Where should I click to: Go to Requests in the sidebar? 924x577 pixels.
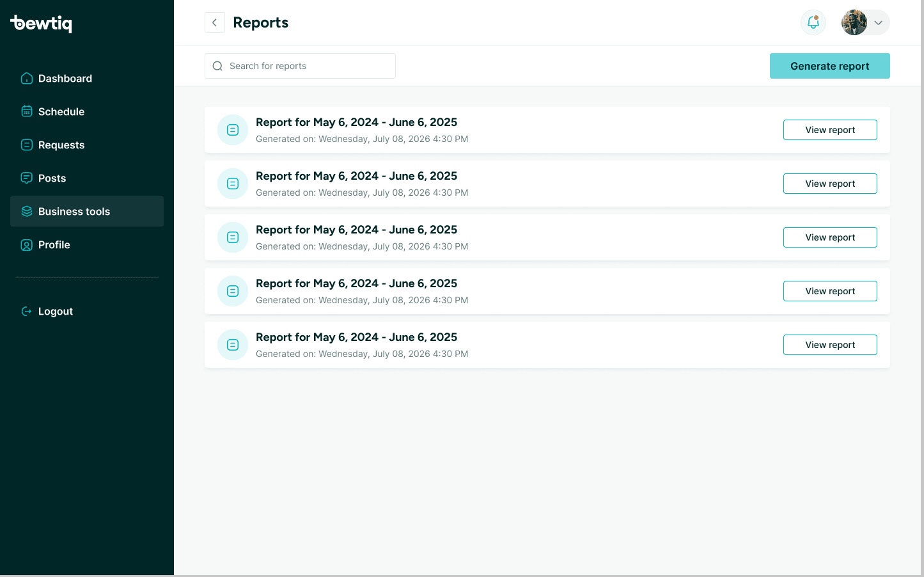pos(87,145)
